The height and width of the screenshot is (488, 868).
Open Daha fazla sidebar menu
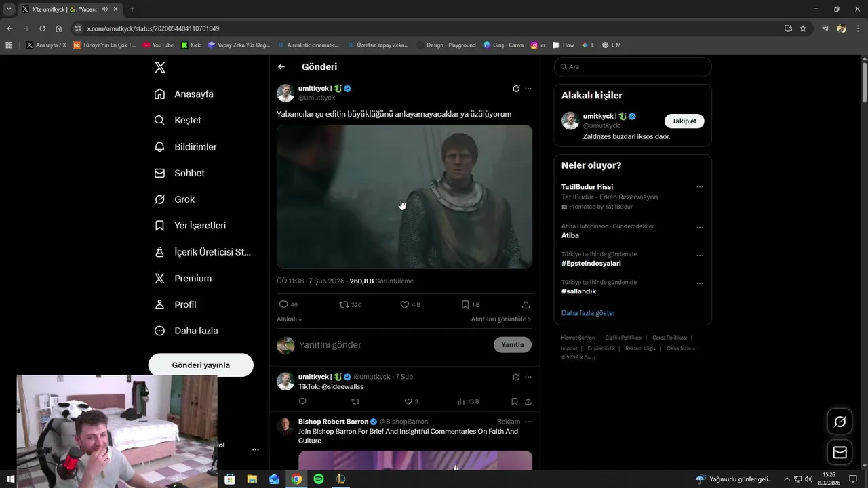point(186,331)
